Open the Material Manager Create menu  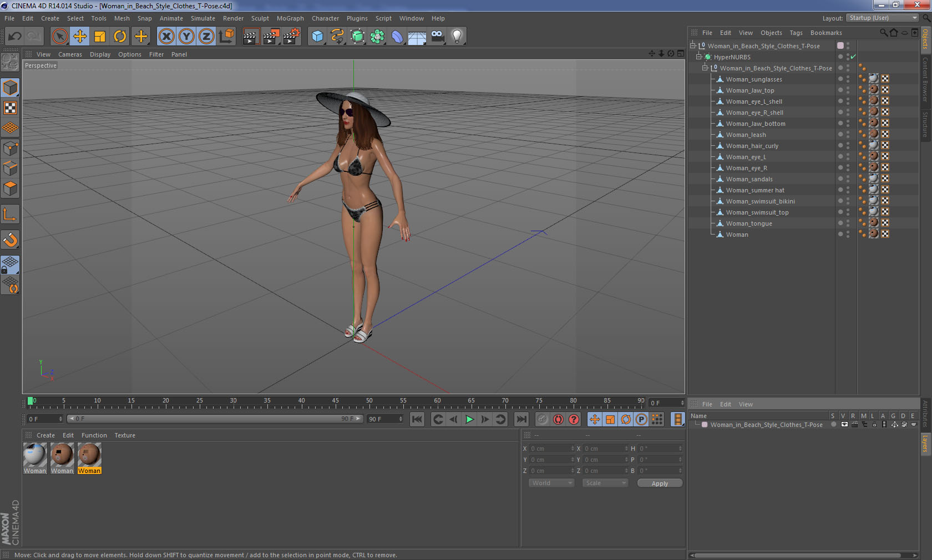pyautogui.click(x=45, y=435)
